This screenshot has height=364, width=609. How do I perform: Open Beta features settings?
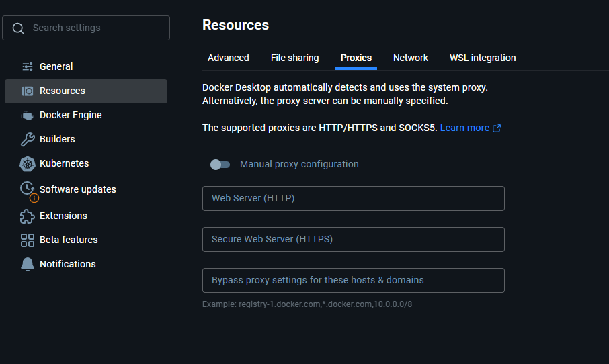[x=86, y=240]
